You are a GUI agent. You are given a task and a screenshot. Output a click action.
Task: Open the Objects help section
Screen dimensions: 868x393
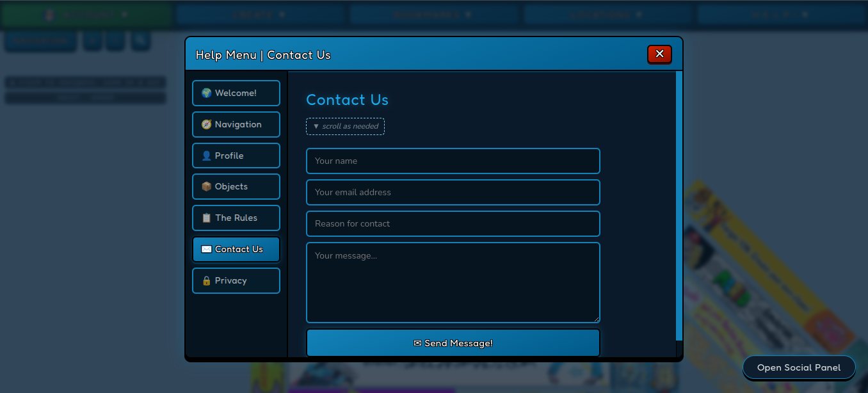pos(236,187)
